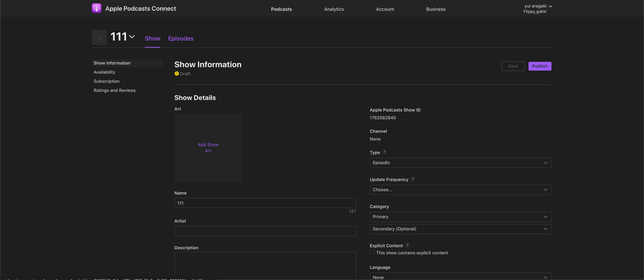Open the Type dropdown showing Episodic
This screenshot has height=280, width=644.
click(460, 163)
